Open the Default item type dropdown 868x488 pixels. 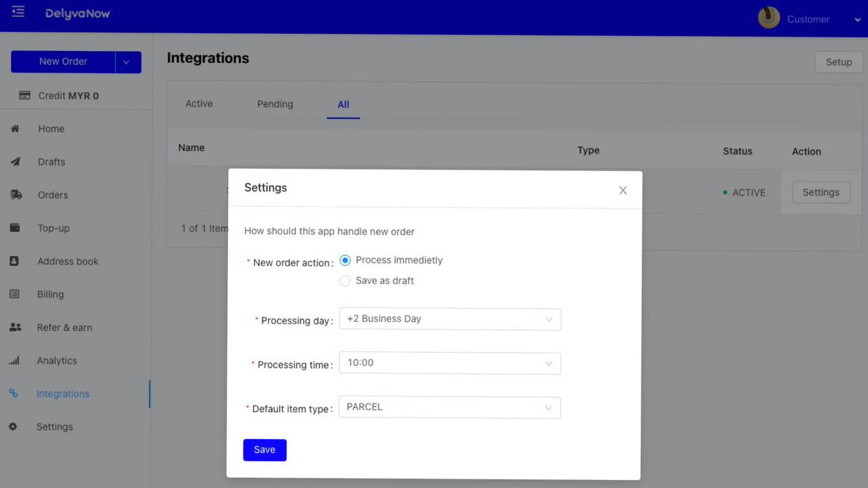click(450, 407)
